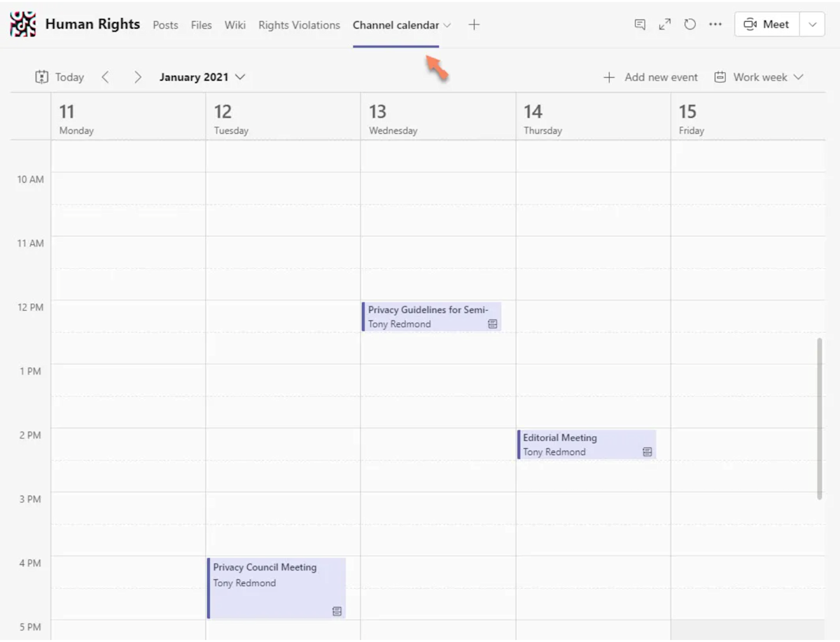
Task: Switch to the Posts tab
Action: point(165,25)
